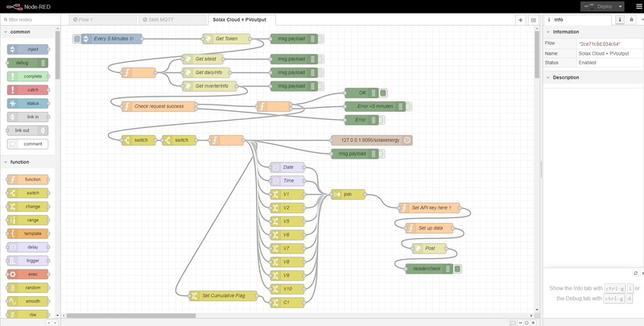Screen dimensions: 644x326
Task: Select the delay node in palette
Action: click(27, 247)
